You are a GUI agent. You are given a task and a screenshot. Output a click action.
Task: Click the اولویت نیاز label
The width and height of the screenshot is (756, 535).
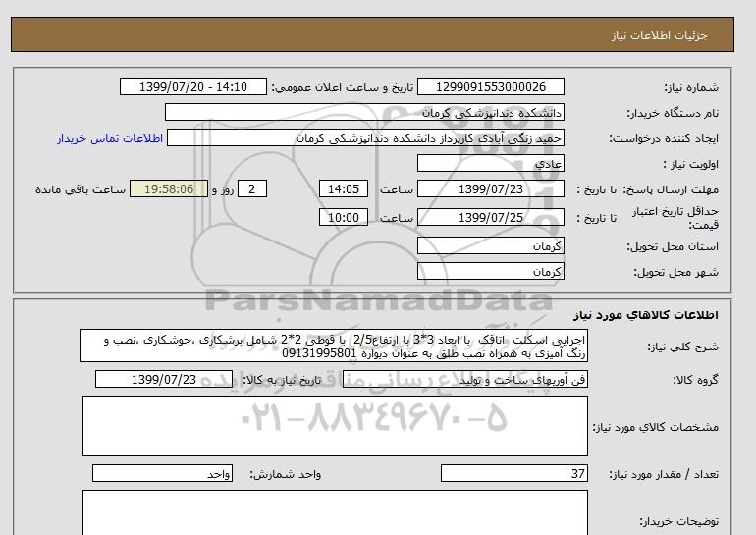691,164
